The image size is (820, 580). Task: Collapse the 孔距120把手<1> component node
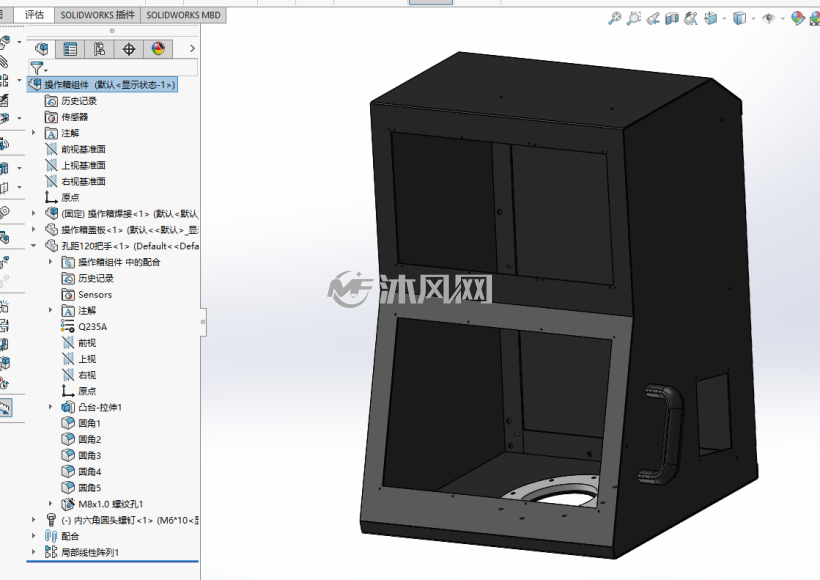34,245
